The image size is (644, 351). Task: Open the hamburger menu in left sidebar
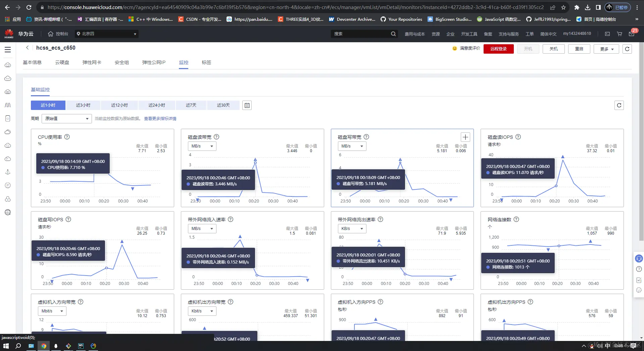tap(8, 50)
